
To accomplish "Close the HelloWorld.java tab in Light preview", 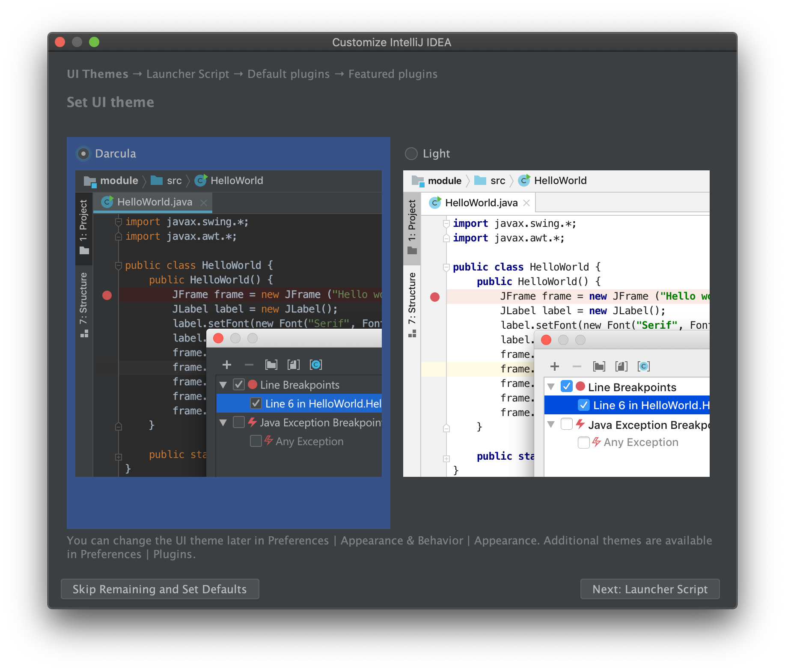I will point(526,203).
